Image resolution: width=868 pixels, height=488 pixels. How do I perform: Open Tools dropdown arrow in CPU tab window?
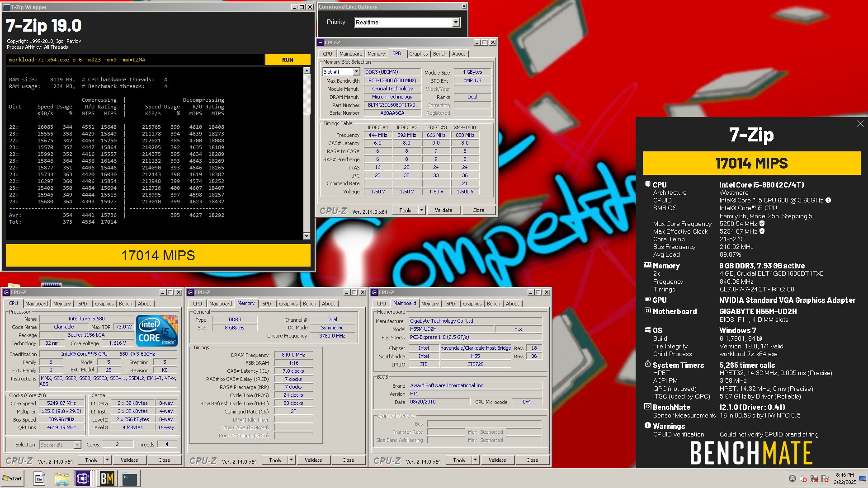coord(107,460)
